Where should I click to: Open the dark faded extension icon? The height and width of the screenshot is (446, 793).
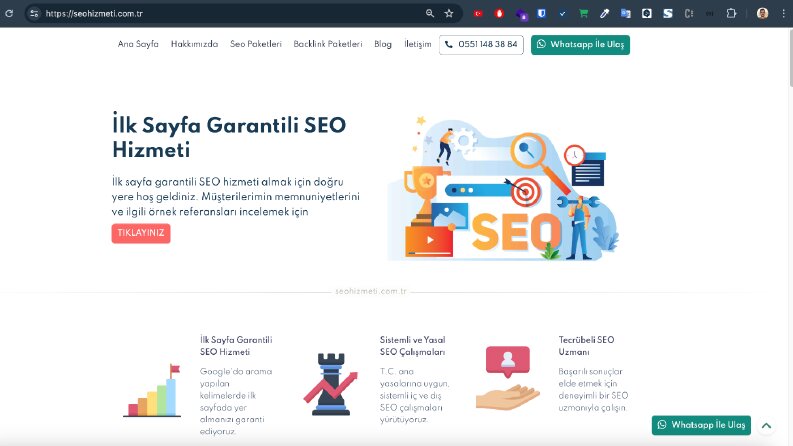coord(710,14)
